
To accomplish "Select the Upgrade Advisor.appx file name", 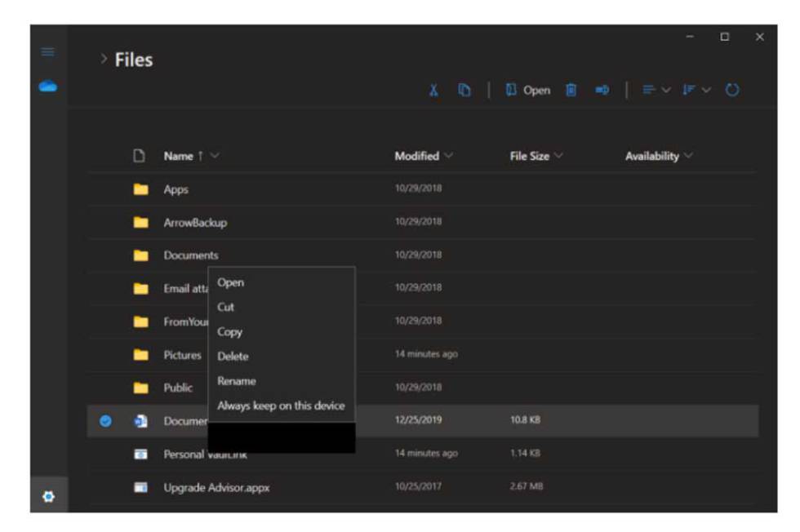I will point(216,487).
